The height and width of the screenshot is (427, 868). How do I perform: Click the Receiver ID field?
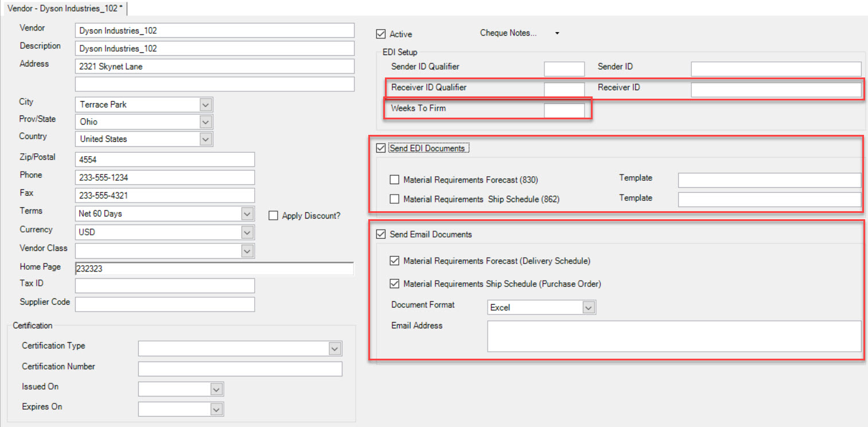pyautogui.click(x=776, y=90)
